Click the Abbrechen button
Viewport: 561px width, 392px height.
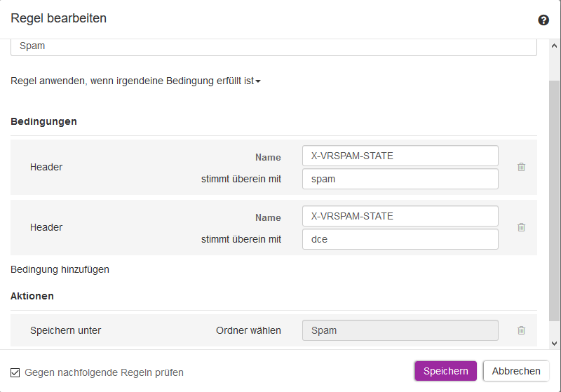pos(516,371)
